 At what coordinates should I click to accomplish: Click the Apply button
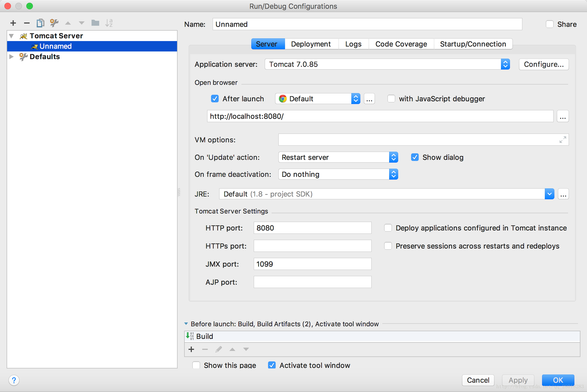[x=518, y=380]
